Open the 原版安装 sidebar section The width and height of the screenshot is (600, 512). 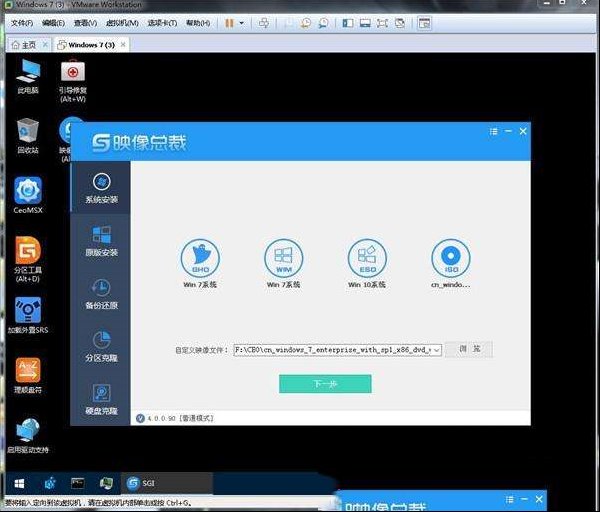101,241
